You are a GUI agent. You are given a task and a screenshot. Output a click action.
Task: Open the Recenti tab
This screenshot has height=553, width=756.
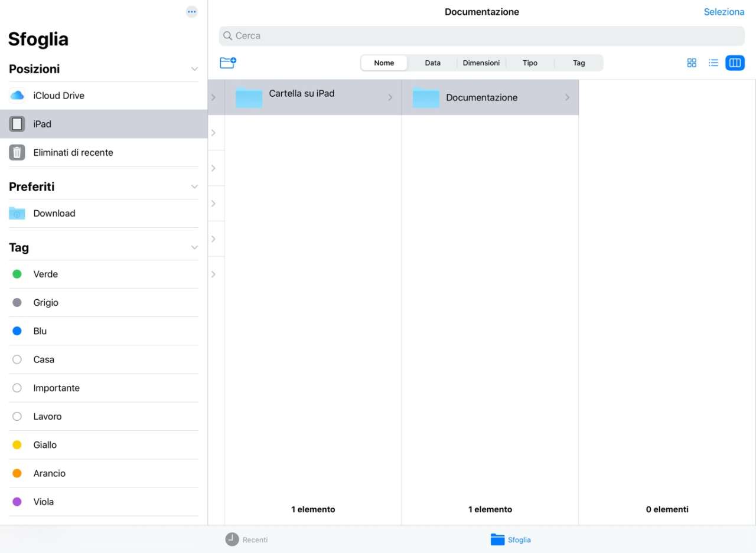(246, 539)
